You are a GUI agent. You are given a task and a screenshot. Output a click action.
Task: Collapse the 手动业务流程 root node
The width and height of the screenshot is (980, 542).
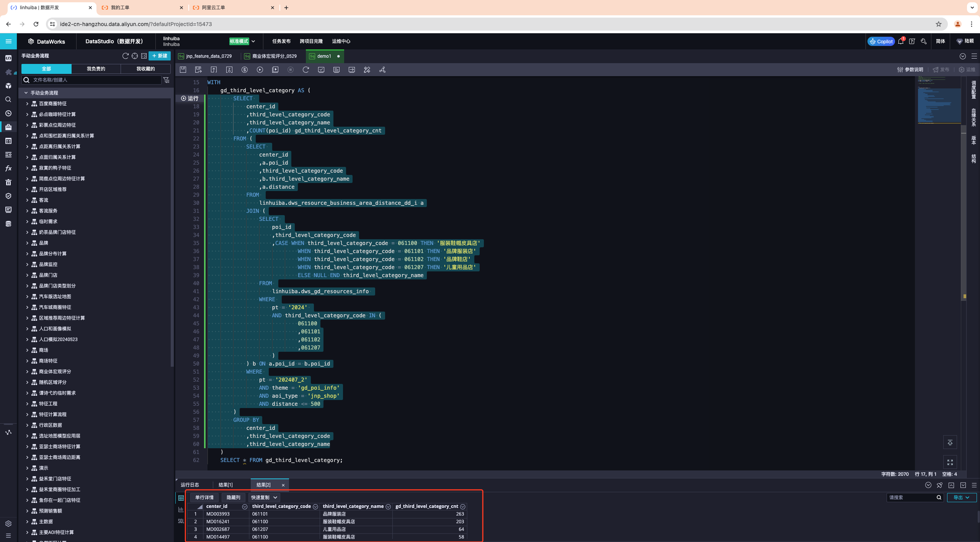coord(26,93)
